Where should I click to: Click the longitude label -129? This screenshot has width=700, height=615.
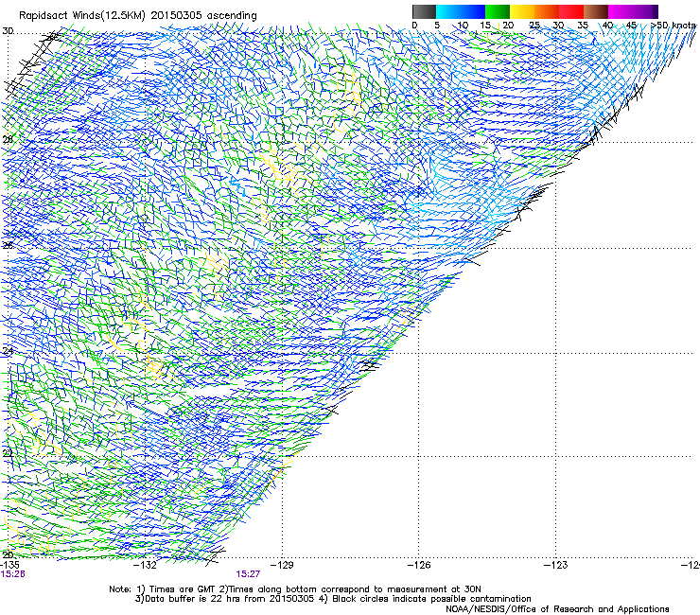click(x=282, y=565)
